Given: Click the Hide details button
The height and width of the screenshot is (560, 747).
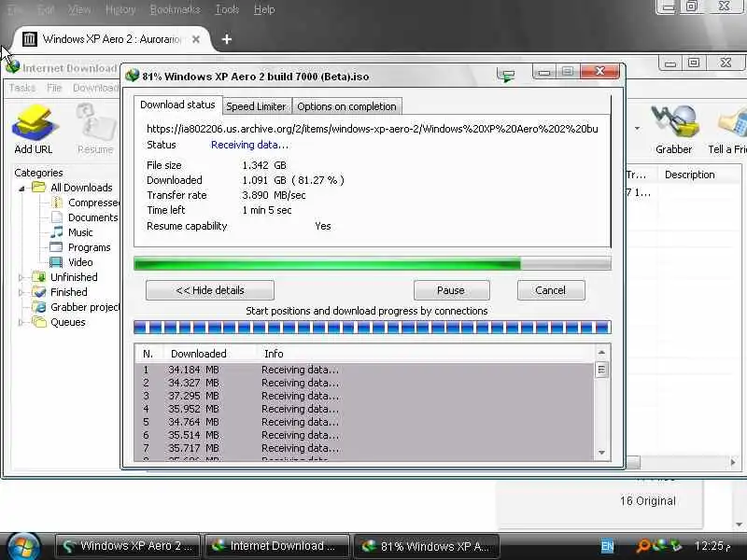Looking at the screenshot, I should [x=210, y=290].
